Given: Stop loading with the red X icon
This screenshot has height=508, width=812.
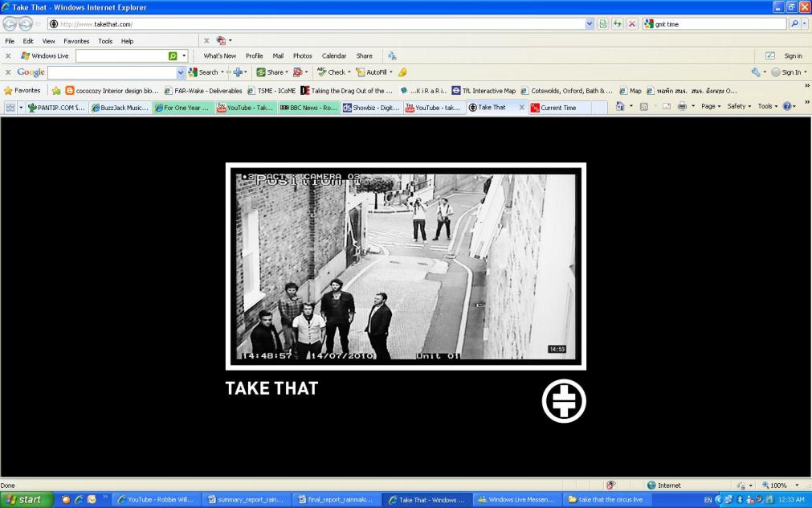Looking at the screenshot, I should click(x=632, y=24).
